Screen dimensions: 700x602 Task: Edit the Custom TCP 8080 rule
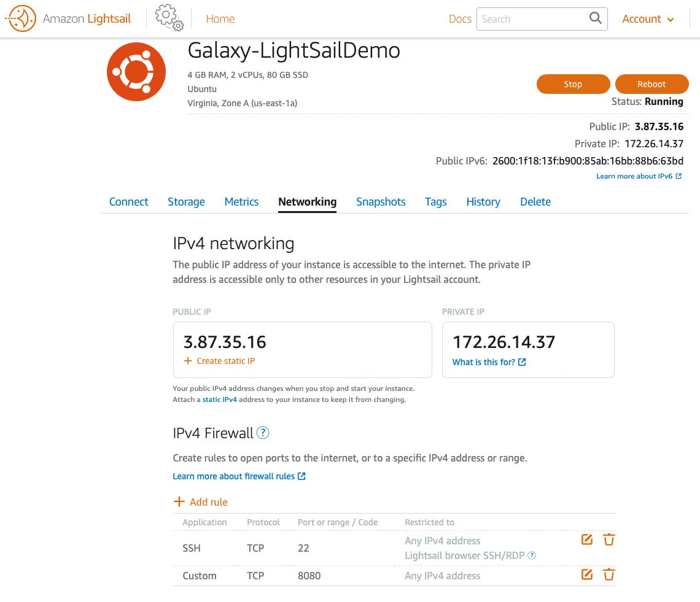[587, 574]
